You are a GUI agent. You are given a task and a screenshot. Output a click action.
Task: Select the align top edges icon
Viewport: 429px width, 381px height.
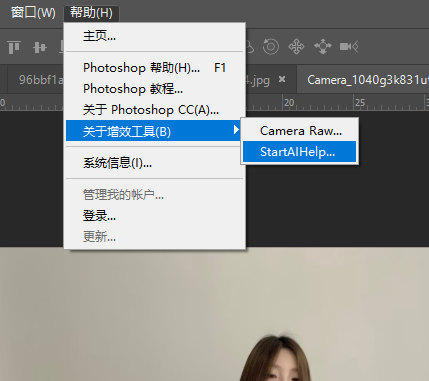click(14, 47)
